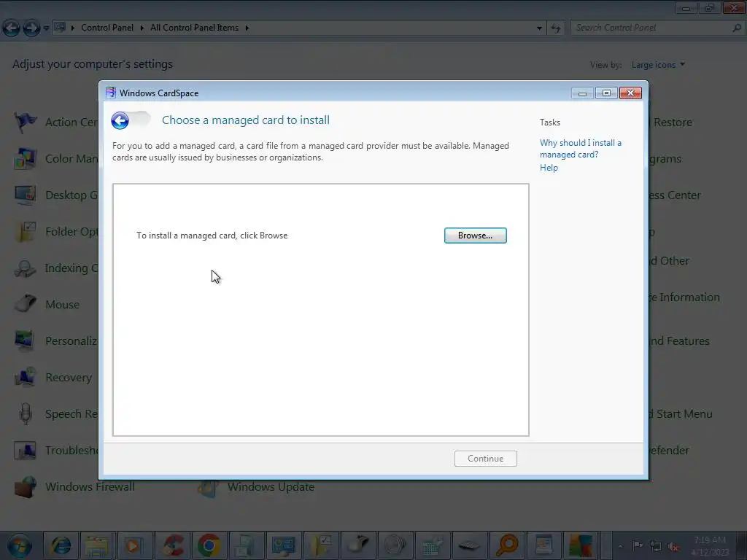
Task: Click the Folder Options icon in Control Panel
Action: (25, 231)
